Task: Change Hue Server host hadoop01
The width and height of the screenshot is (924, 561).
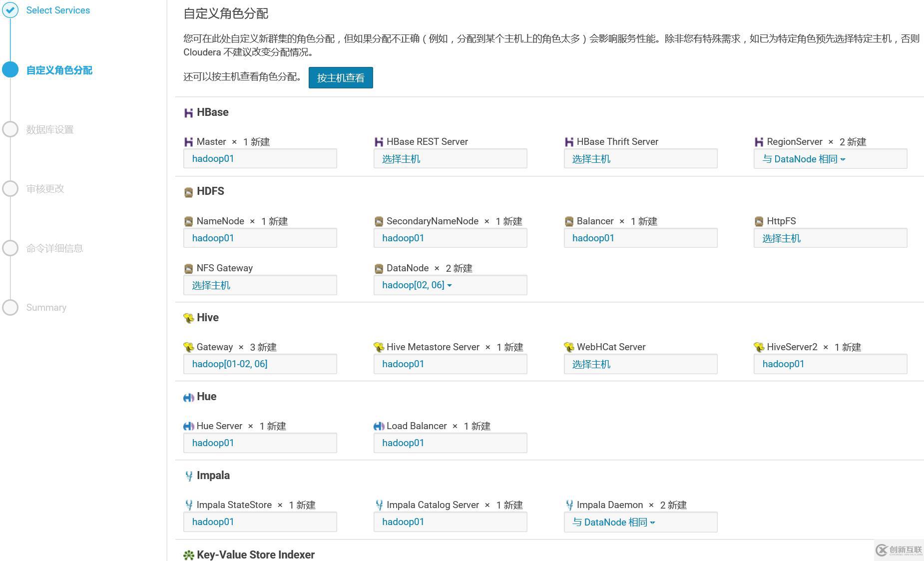Action: [x=260, y=443]
